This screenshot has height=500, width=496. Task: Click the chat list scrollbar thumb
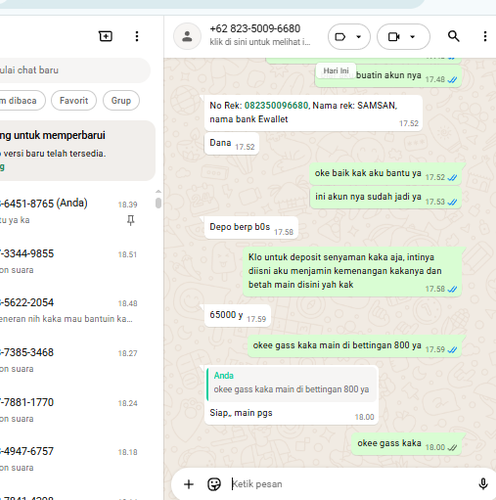[x=158, y=203]
